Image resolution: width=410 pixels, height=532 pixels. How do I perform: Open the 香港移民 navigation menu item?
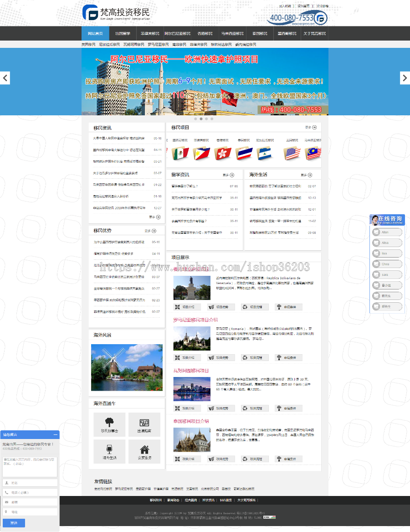205,34
